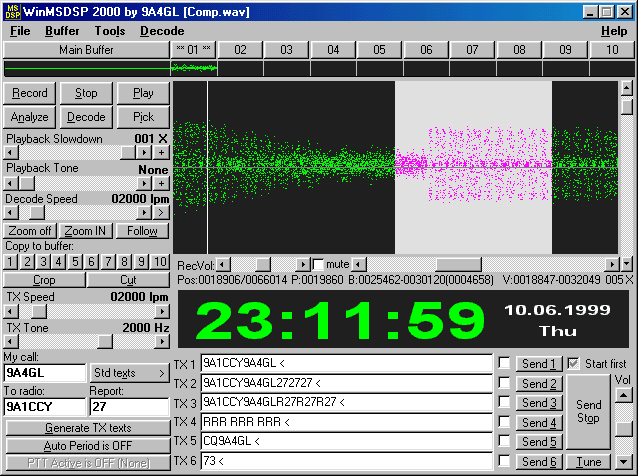Click the waveform horizontal scrollbar thumb

point(459,265)
